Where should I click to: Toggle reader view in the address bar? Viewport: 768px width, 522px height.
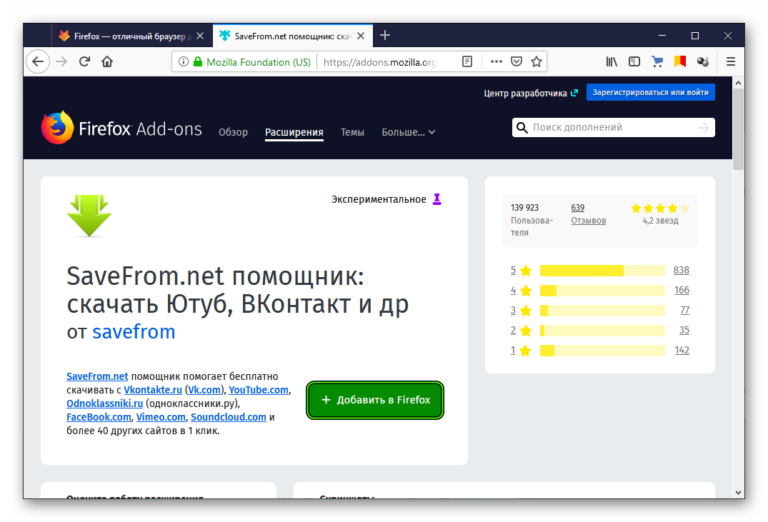(467, 62)
